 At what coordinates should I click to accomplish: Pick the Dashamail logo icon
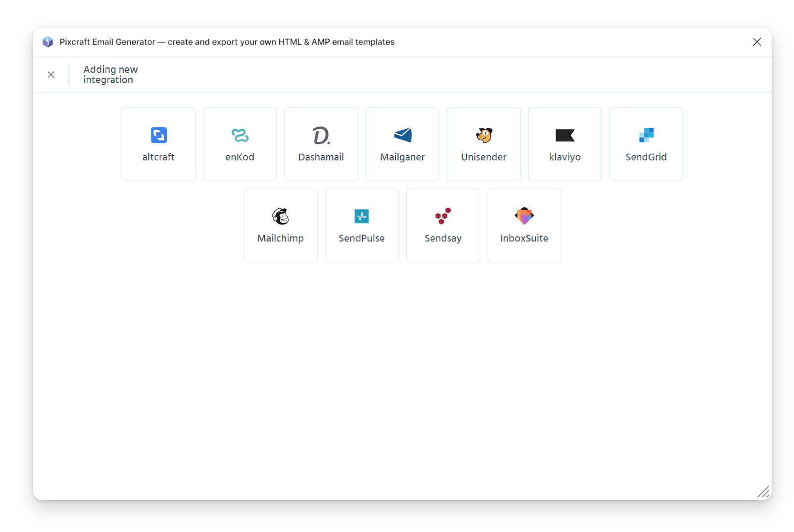(x=321, y=135)
